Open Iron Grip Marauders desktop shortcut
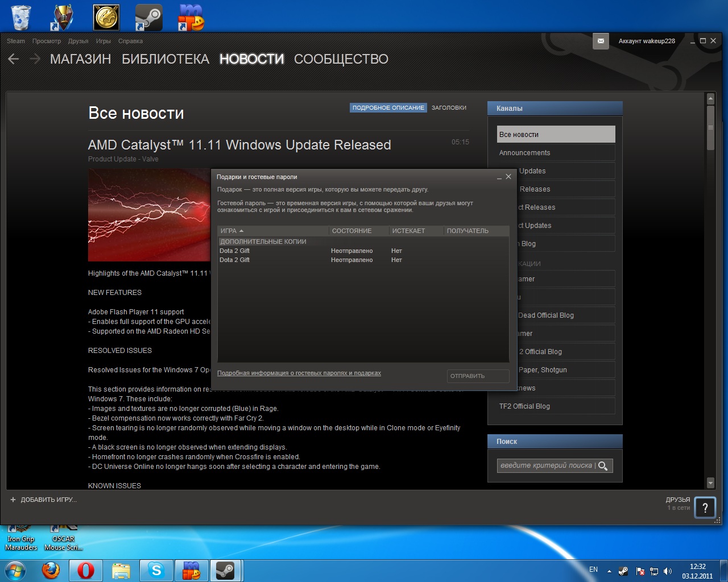 (x=21, y=537)
